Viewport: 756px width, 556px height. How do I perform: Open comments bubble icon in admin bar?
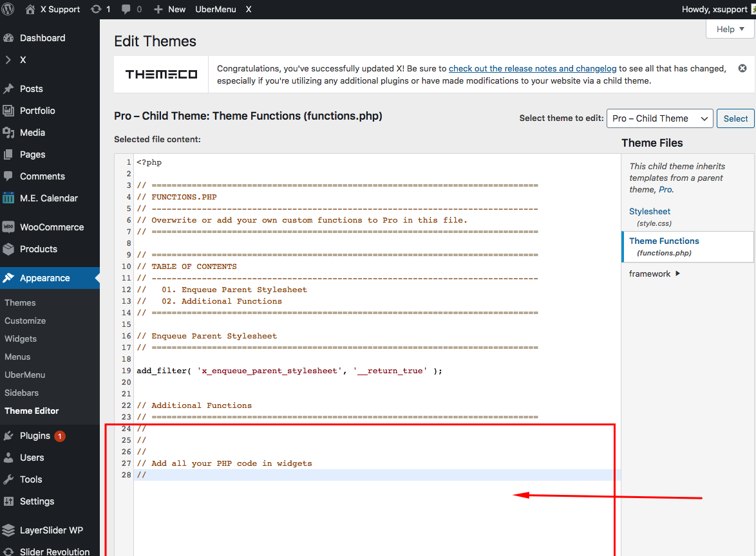[126, 9]
